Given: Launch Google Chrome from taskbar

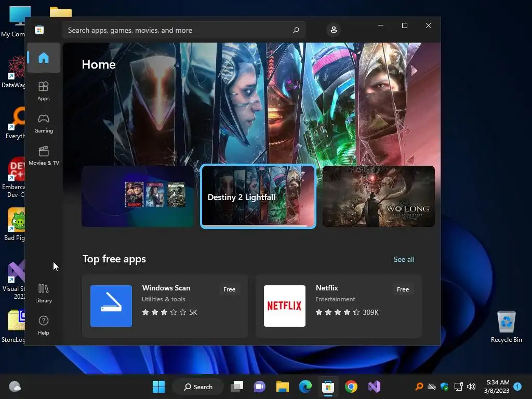Looking at the screenshot, I should click(x=351, y=387).
